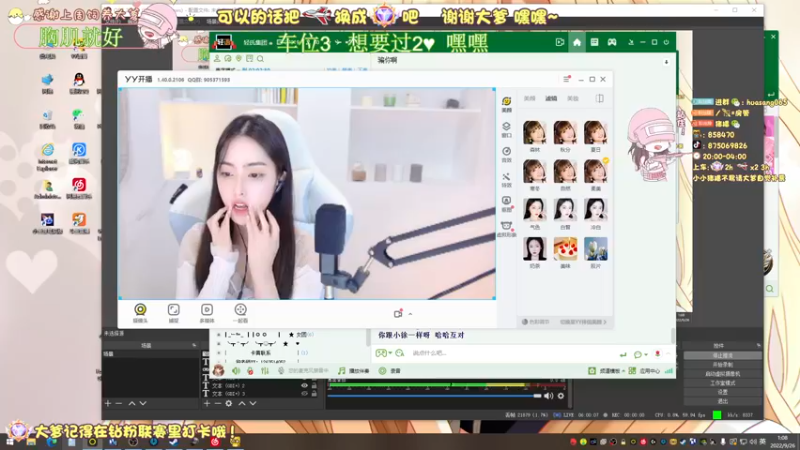Viewport: 800px width, 450px height.
Task: Click the play box icon in green YY header
Action: [560, 42]
